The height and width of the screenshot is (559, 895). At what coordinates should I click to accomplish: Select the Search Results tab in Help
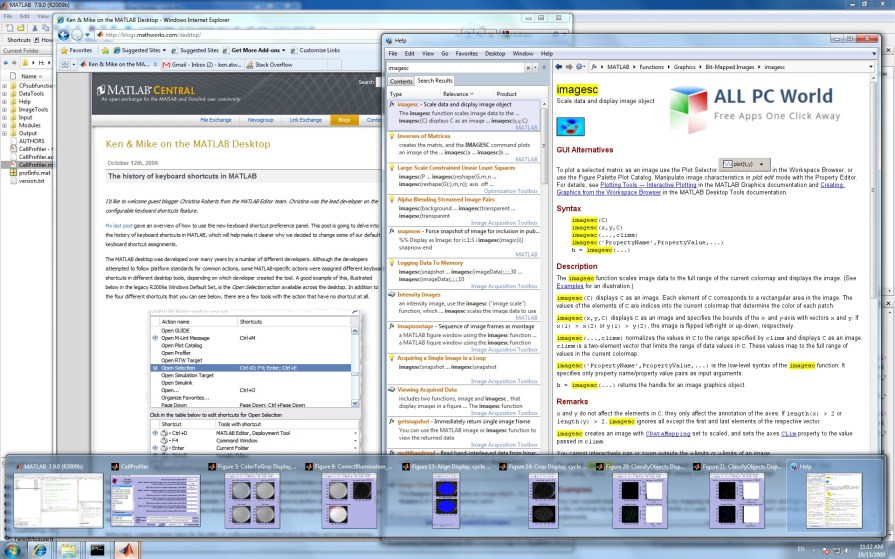pos(435,81)
